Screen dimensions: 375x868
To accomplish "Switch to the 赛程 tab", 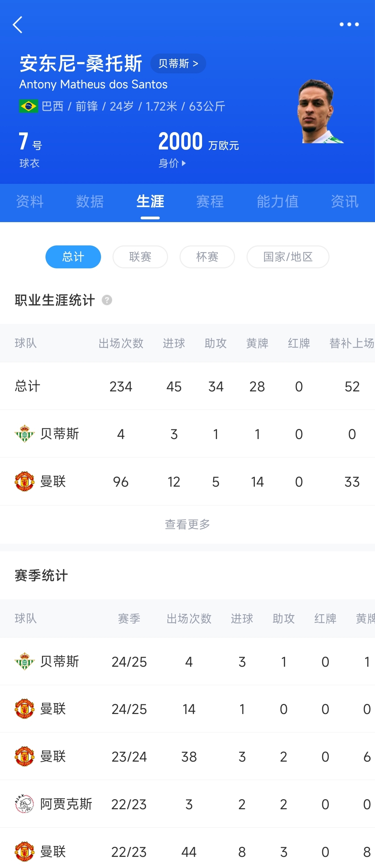I will pyautogui.click(x=210, y=202).
